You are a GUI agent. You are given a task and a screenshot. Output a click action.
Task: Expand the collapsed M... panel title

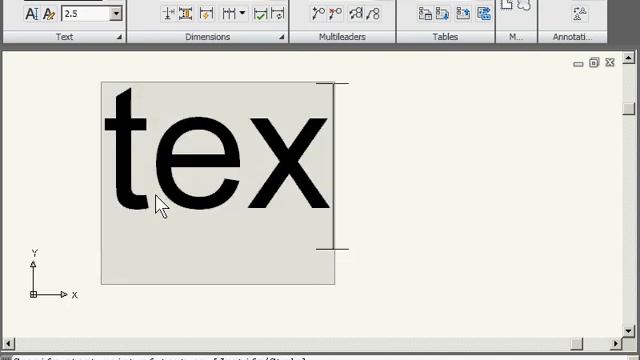[516, 37]
